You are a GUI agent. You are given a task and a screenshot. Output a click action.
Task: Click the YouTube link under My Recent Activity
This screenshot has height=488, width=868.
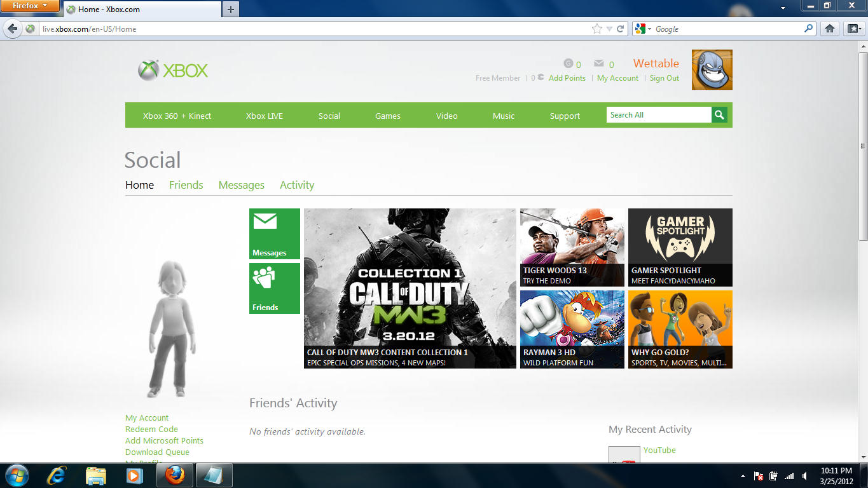coord(659,450)
